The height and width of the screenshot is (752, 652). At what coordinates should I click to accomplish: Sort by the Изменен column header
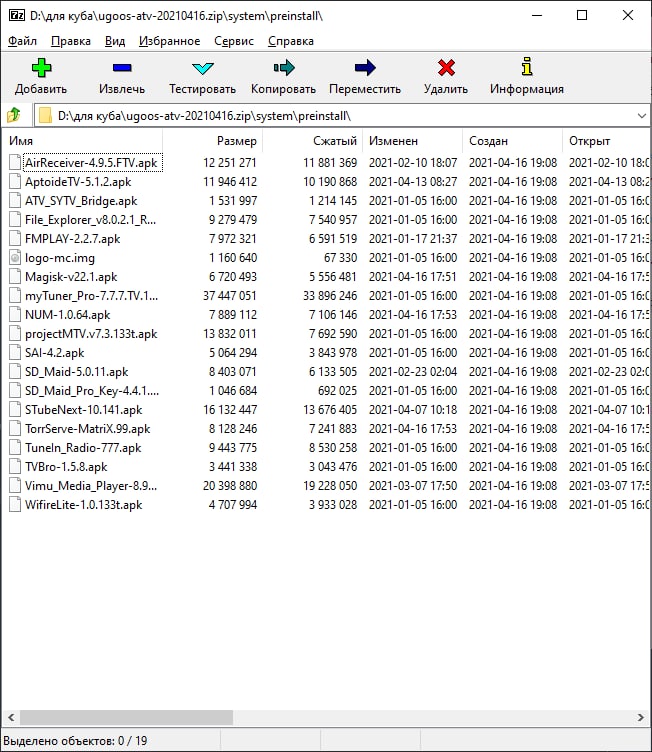pyautogui.click(x=413, y=141)
